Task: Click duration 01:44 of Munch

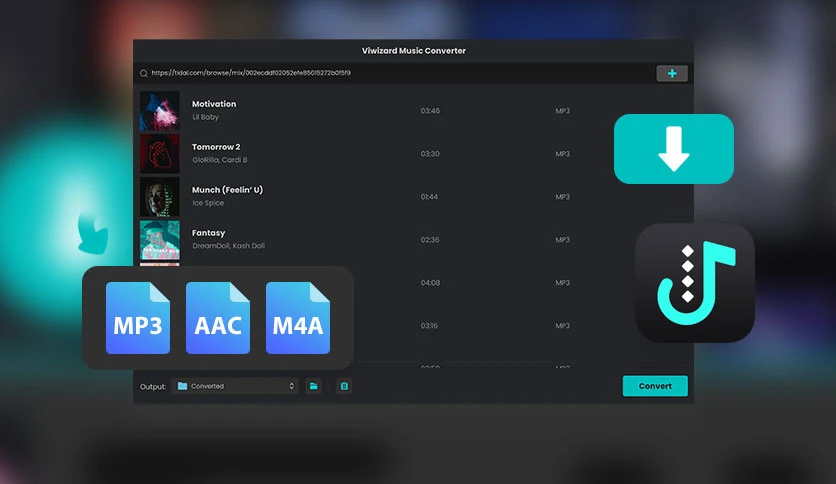Action: [429, 197]
